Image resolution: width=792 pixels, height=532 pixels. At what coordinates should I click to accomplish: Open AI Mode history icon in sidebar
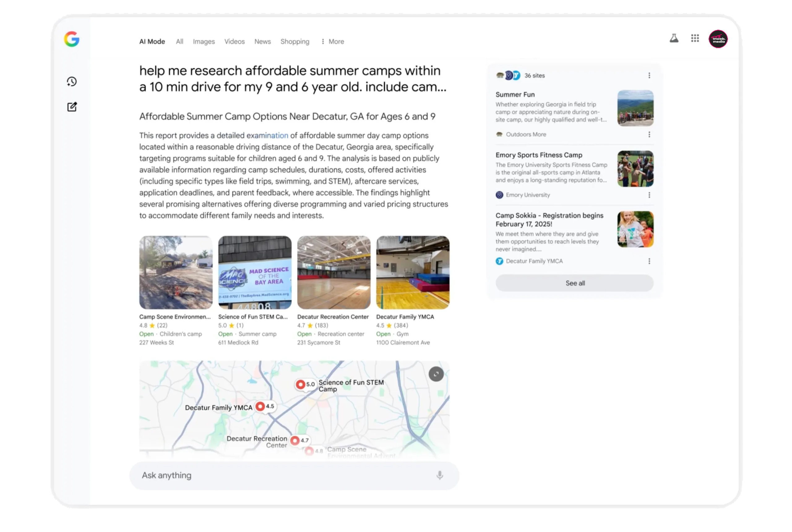(71, 81)
